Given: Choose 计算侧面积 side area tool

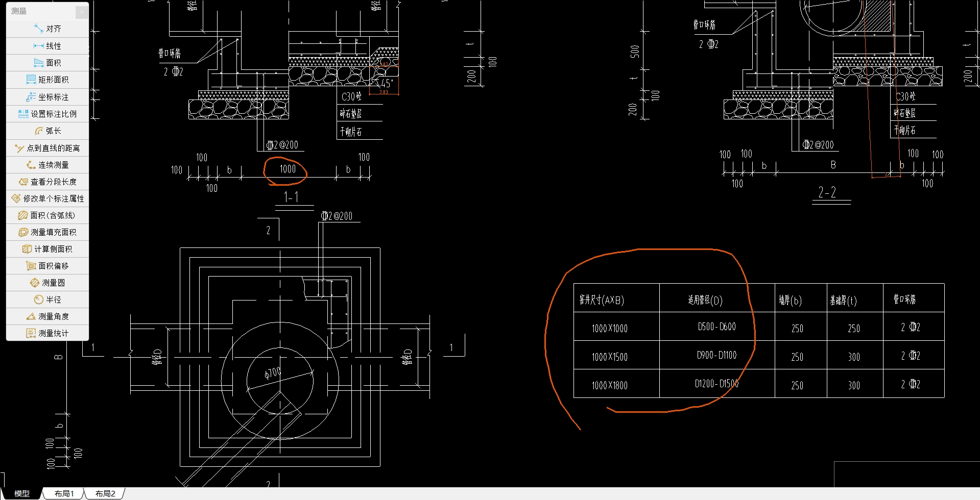Looking at the screenshot, I should 47,249.
